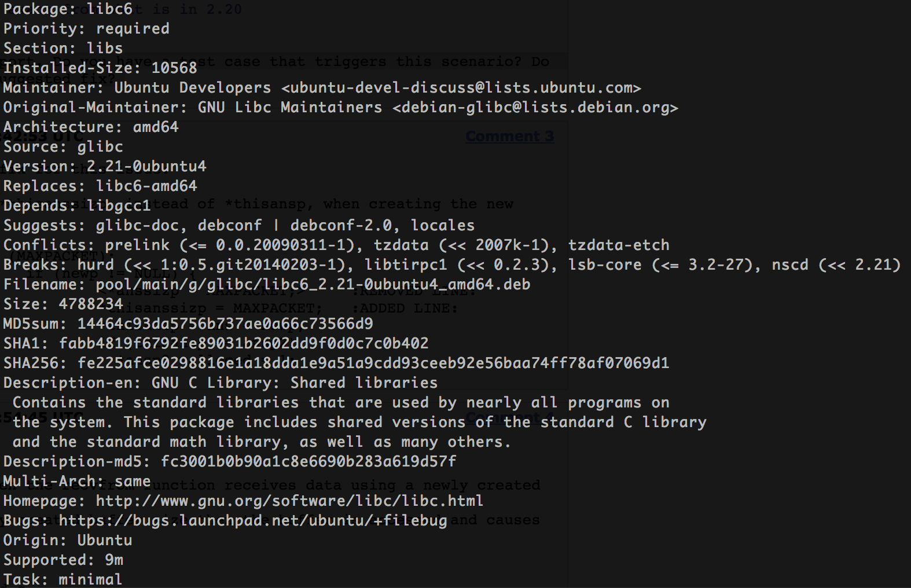Click the Architecture value amd64

(x=156, y=127)
